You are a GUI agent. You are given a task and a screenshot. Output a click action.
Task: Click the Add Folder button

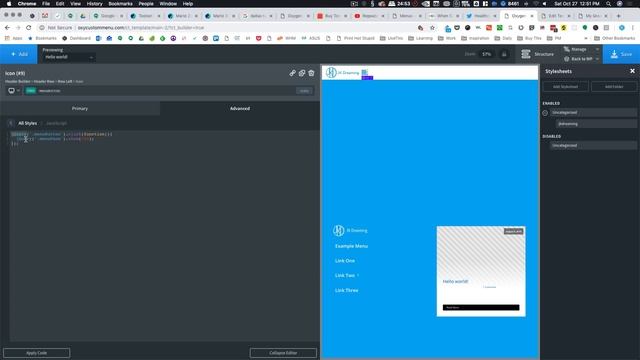(x=614, y=87)
